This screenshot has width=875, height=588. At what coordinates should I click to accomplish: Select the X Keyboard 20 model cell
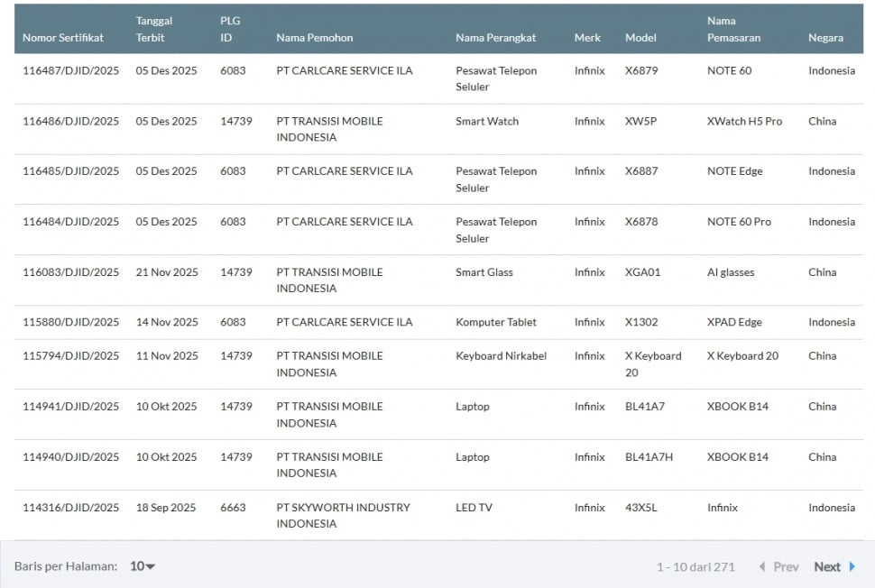pos(653,364)
